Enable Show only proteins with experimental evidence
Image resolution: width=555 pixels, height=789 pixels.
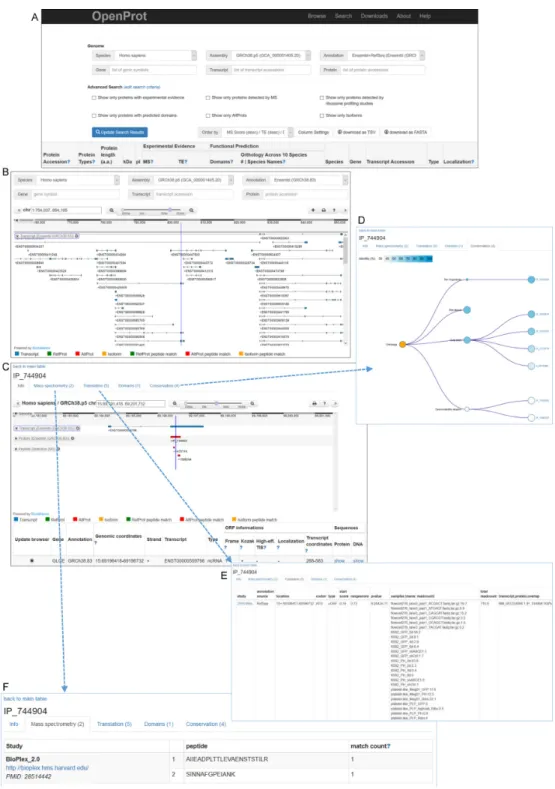pyautogui.click(x=94, y=98)
